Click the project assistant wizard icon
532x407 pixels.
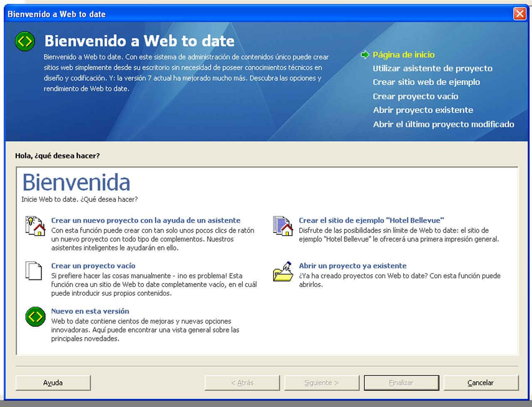(35, 226)
